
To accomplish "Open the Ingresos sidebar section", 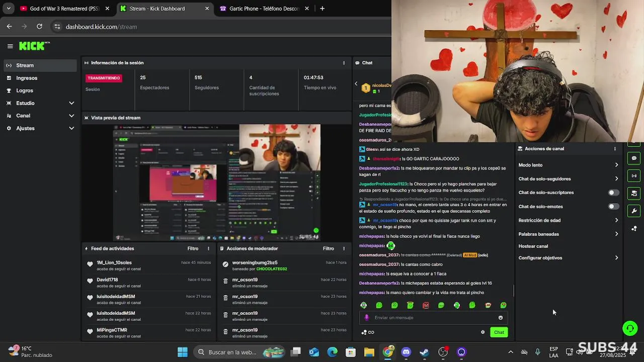I will pos(40,78).
